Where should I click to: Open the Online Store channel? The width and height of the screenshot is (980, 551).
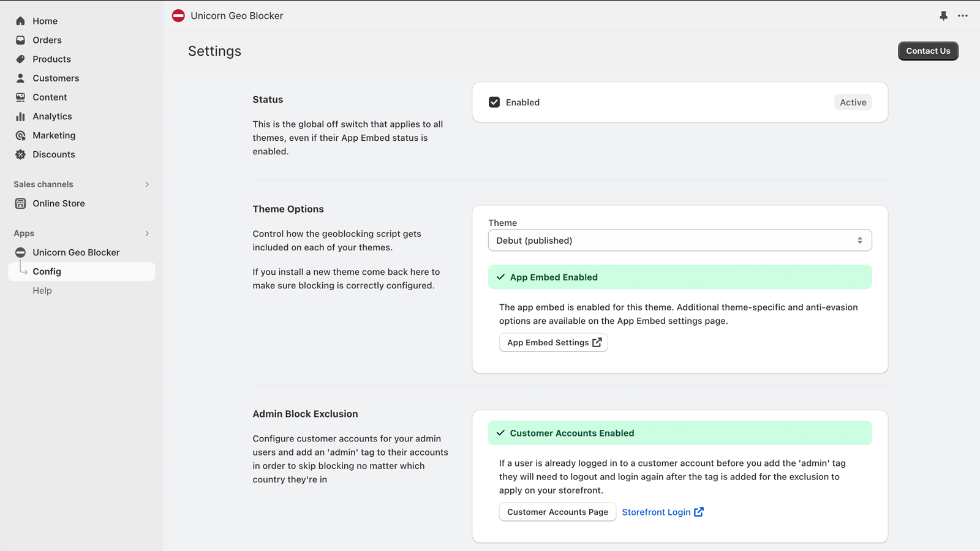coord(59,203)
